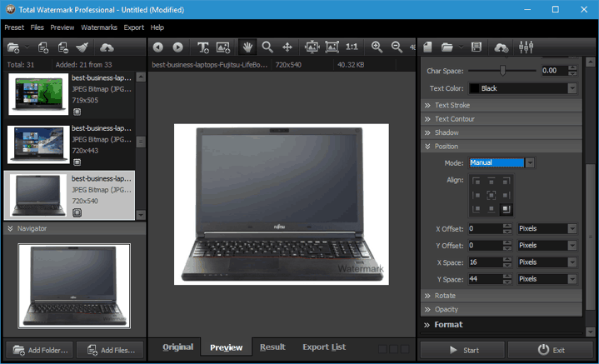Image resolution: width=599 pixels, height=364 pixels.
Task: Click the fill window view icon
Action: coord(332,47)
